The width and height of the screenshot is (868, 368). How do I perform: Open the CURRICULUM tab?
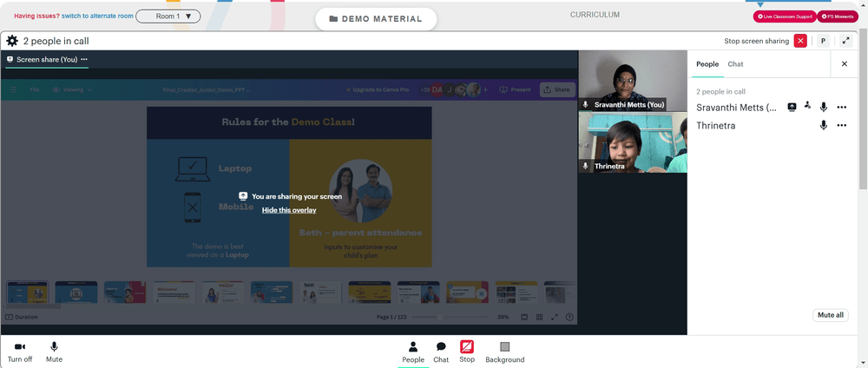[595, 15]
